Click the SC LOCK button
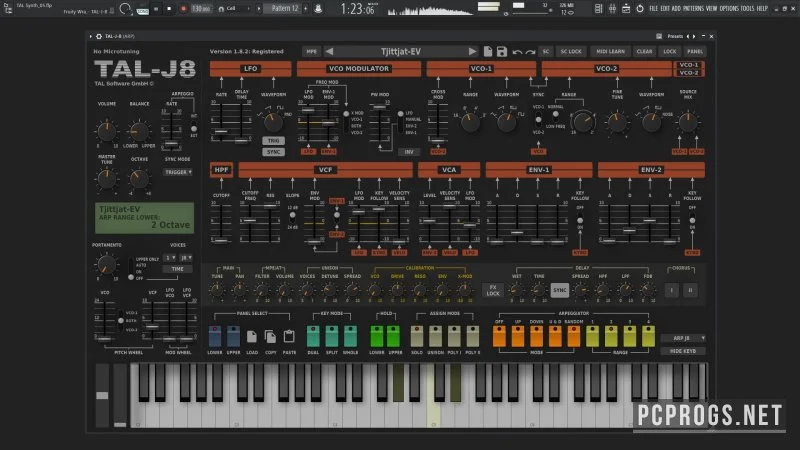This screenshot has height=450, width=800. [571, 52]
